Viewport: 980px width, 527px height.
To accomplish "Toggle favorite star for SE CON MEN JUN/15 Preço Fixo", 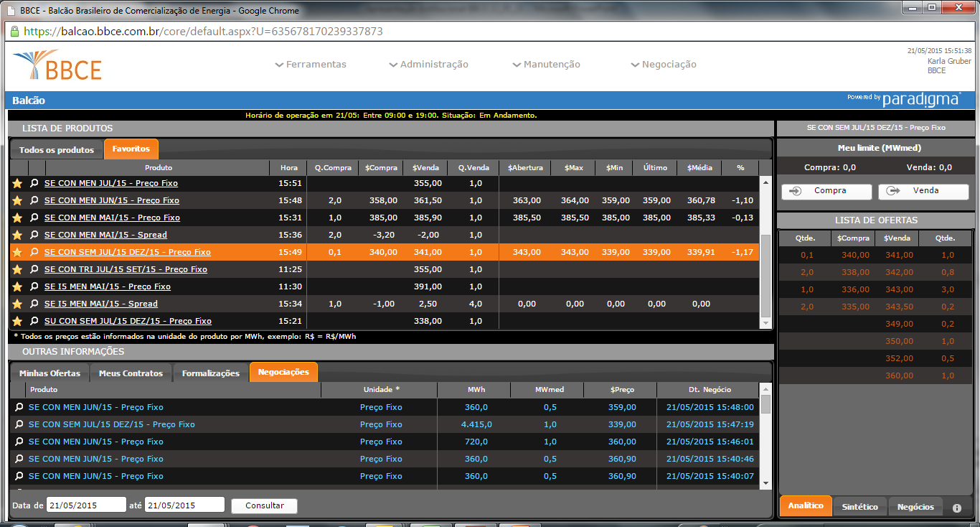I will pyautogui.click(x=17, y=200).
